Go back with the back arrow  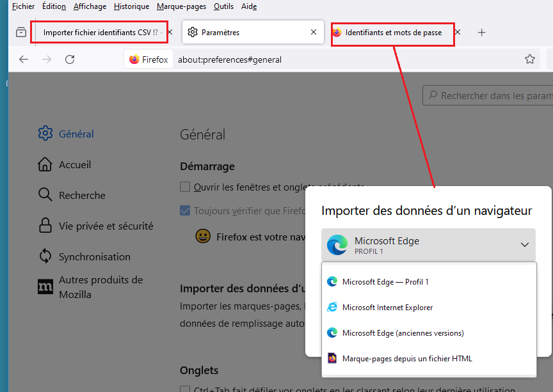coord(24,59)
